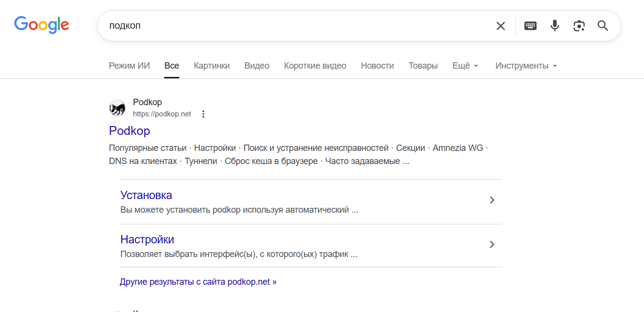Open the "Короткие видео" tab
Screen dimensions: 644x312
pyautogui.click(x=315, y=66)
